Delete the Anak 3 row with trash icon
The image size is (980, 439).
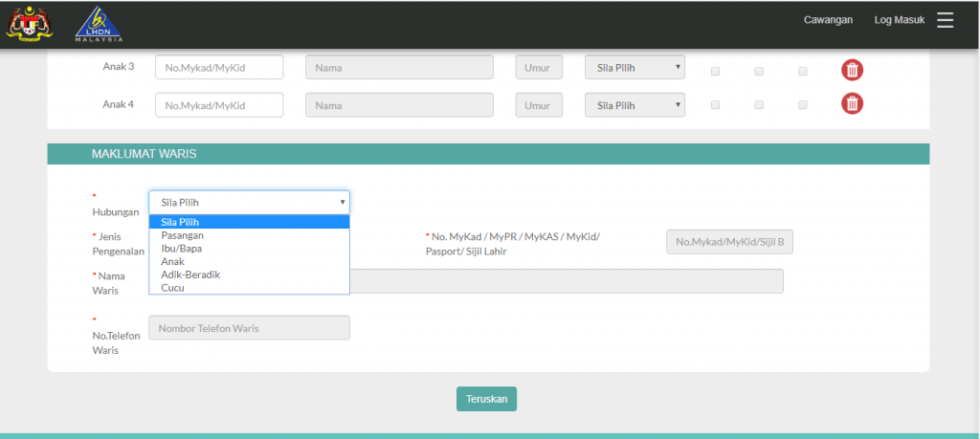pyautogui.click(x=852, y=70)
